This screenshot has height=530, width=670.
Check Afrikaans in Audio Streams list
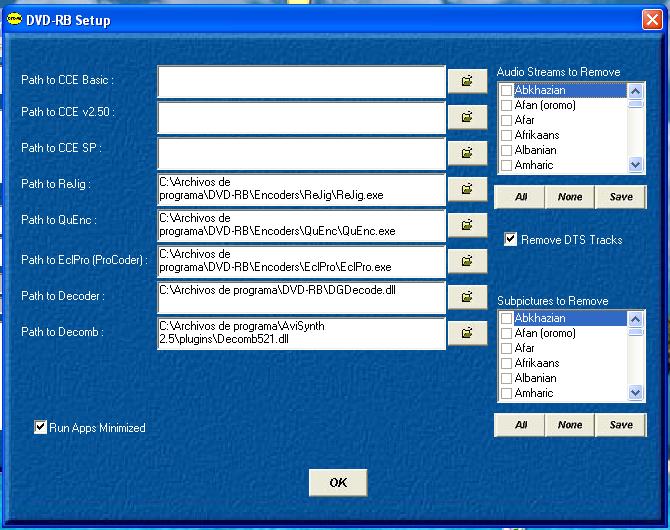(x=506, y=135)
